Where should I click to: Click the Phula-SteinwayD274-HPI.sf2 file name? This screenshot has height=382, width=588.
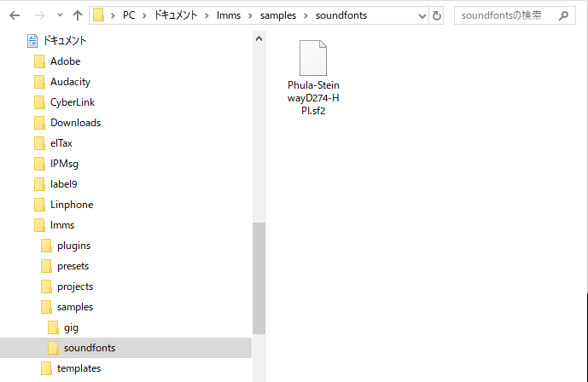pos(313,98)
